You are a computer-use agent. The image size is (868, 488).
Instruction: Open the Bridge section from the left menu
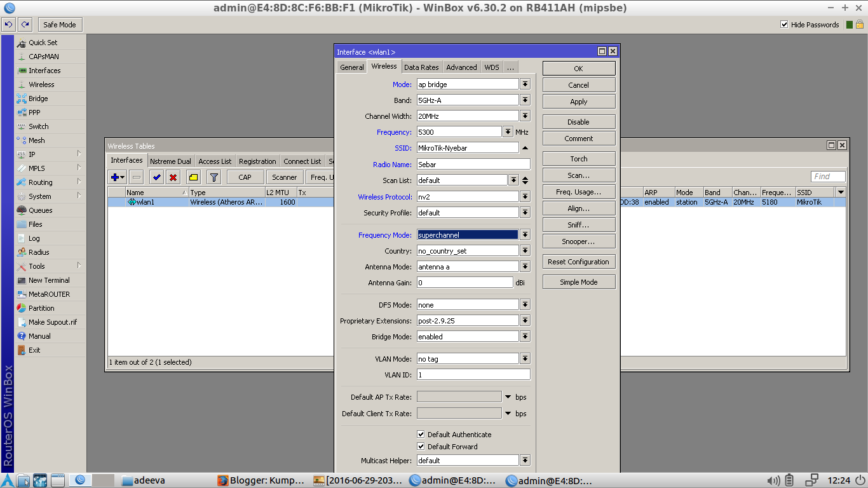point(38,98)
